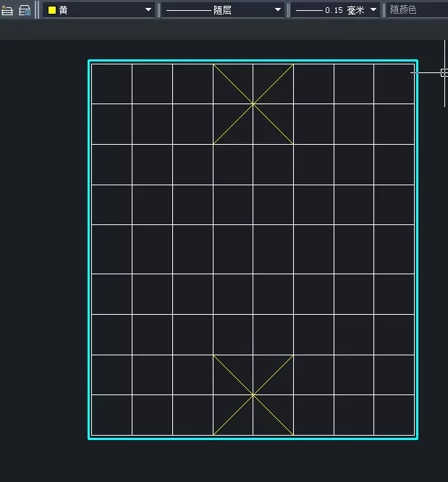Image resolution: width=448 pixels, height=482 pixels.
Task: Expand the 随层 linetype dropdown
Action: point(278,10)
